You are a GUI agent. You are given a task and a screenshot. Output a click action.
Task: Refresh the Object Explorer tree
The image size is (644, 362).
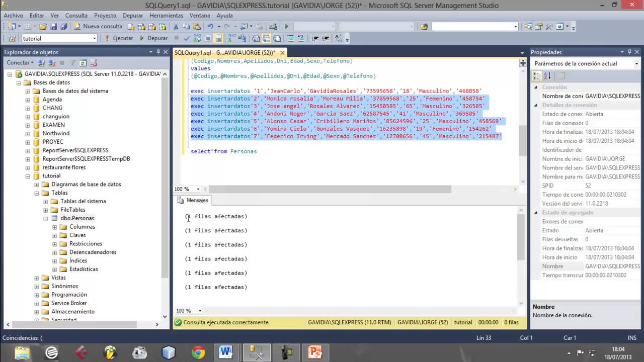(x=83, y=63)
